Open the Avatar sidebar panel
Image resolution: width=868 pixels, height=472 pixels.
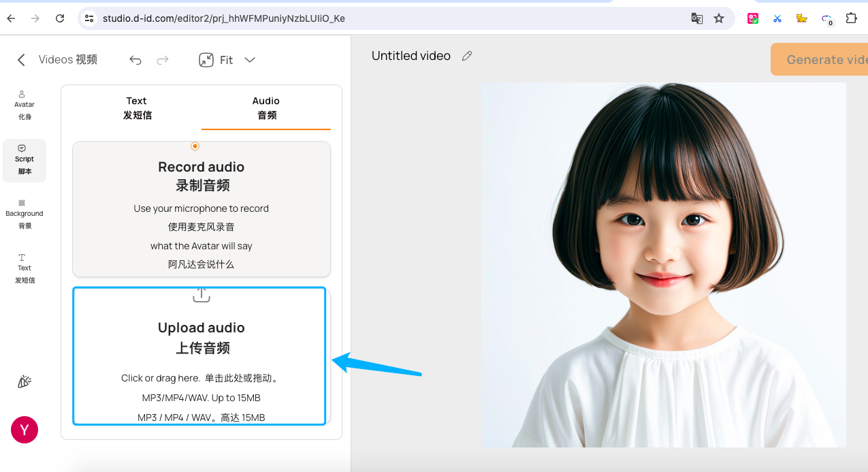pos(25,106)
